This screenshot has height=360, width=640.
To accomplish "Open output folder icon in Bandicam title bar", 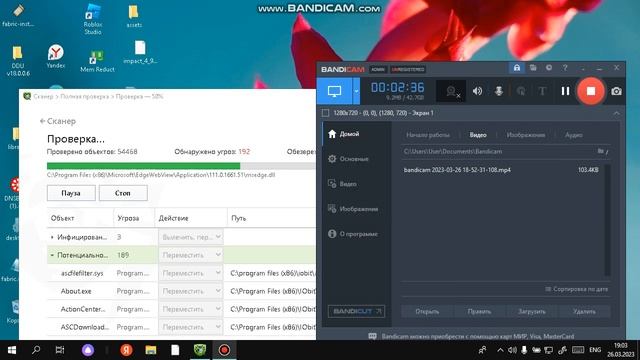I will tap(533, 68).
